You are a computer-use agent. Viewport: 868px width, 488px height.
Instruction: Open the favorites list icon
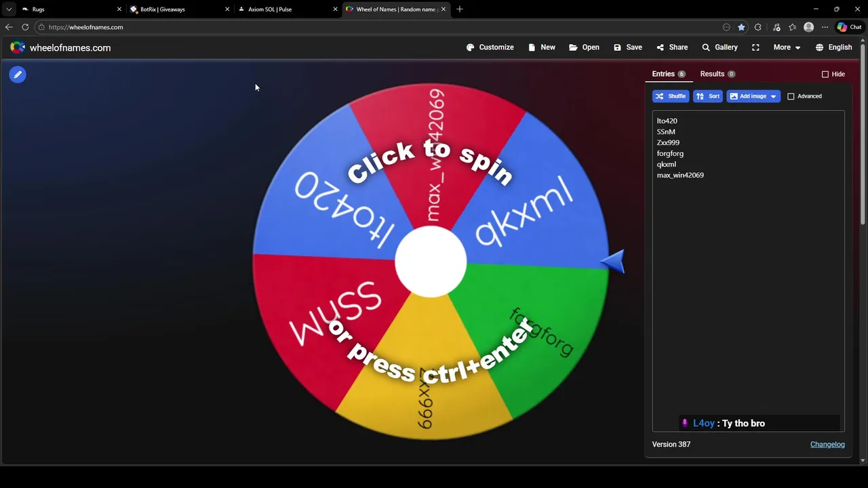[x=792, y=27]
